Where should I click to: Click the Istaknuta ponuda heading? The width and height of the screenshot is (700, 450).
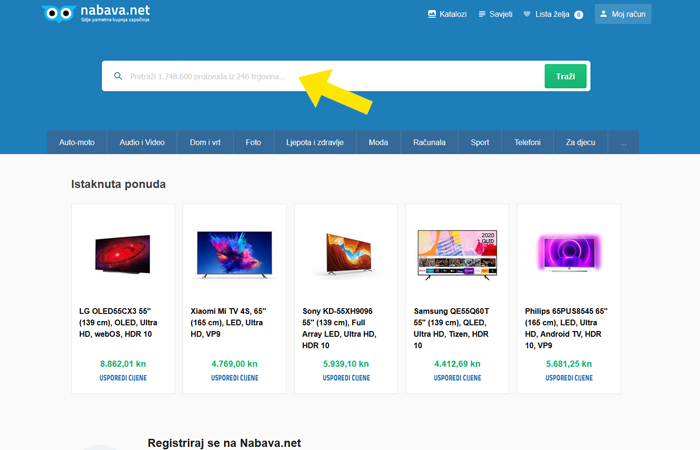coord(118,184)
